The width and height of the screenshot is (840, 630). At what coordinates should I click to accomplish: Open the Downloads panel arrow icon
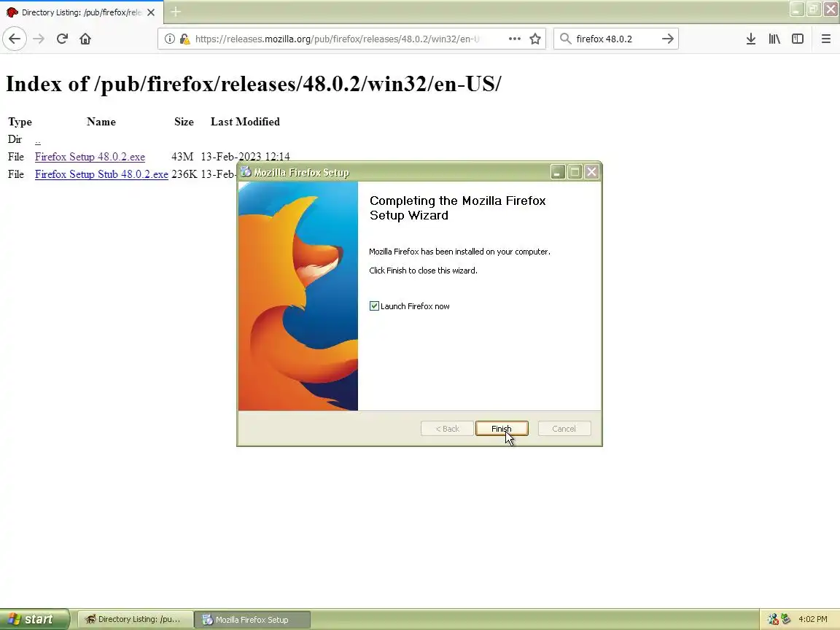pos(751,39)
